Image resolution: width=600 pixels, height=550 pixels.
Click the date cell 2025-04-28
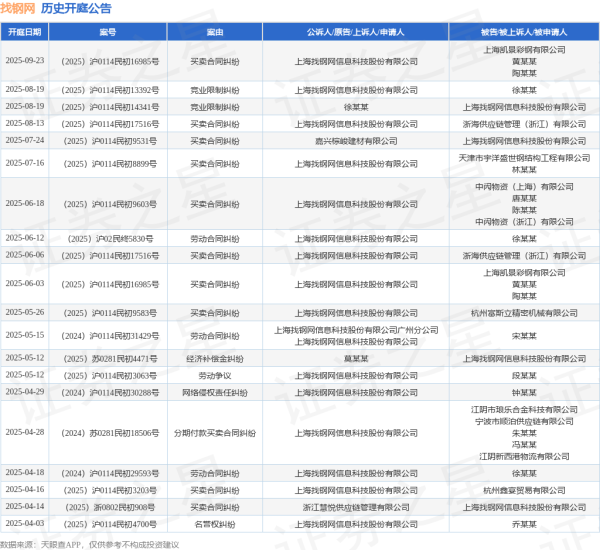coord(25,432)
